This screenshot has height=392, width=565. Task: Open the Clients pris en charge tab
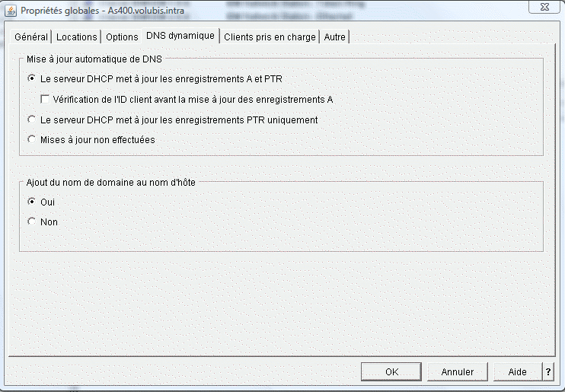[x=270, y=37]
